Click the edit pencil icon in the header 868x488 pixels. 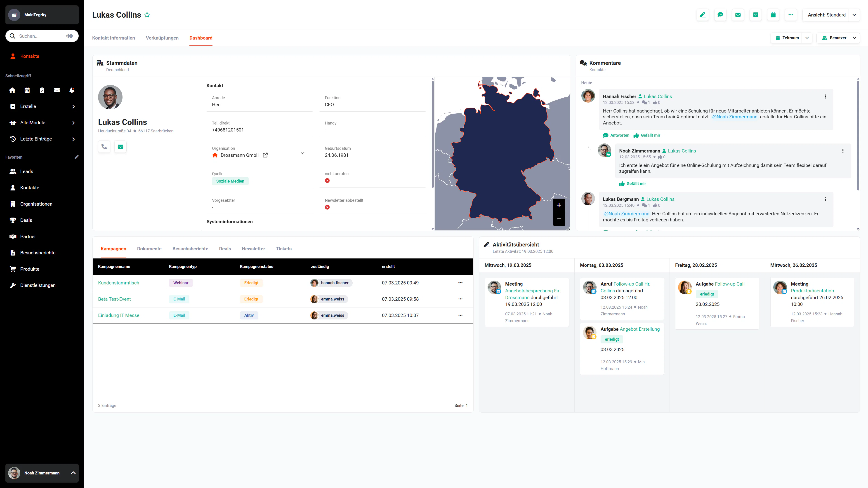tap(703, 15)
